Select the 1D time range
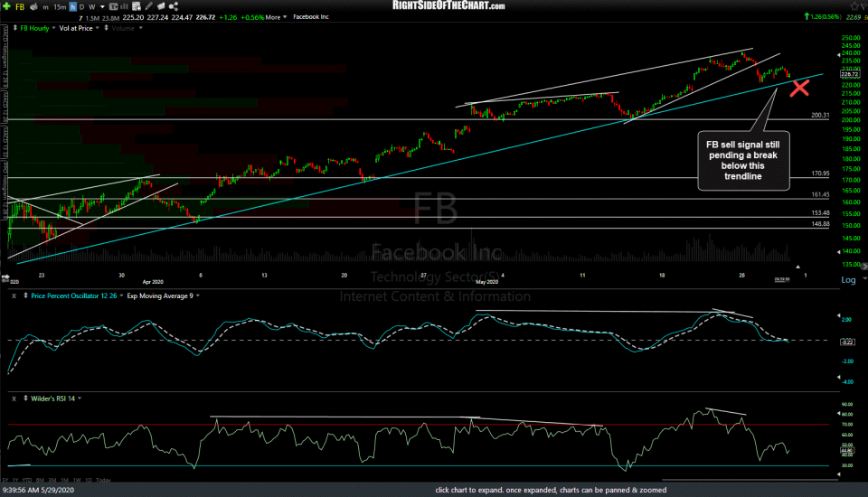 coord(89,480)
